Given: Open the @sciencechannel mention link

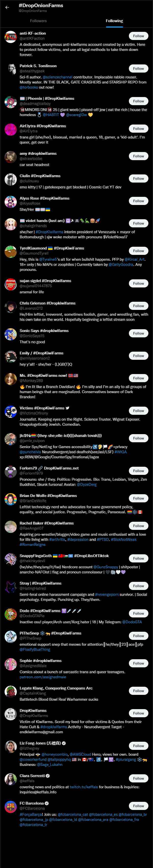Looking at the screenshot, I should point(57,77).
